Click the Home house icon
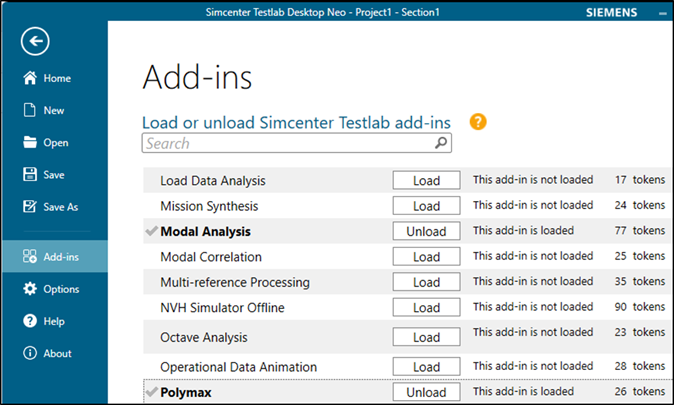This screenshot has width=674, height=405. (30, 78)
